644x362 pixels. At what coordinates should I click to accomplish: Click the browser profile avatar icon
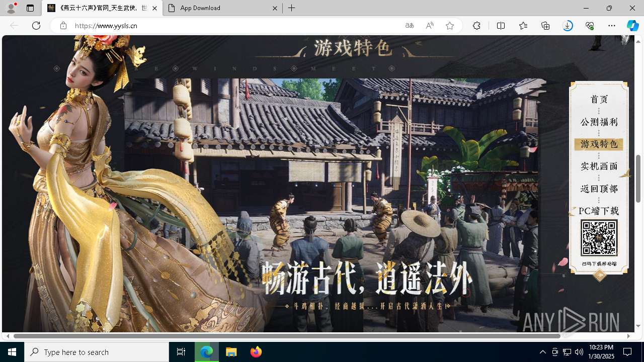11,8
